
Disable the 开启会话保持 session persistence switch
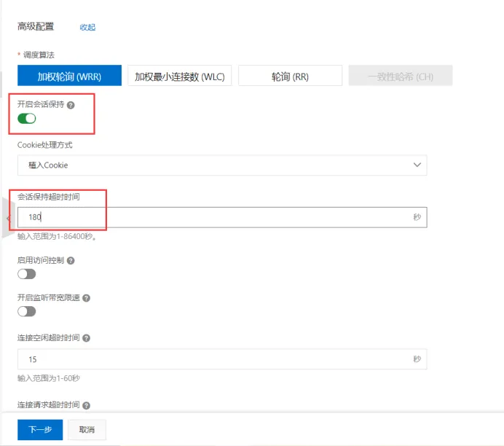pos(27,119)
